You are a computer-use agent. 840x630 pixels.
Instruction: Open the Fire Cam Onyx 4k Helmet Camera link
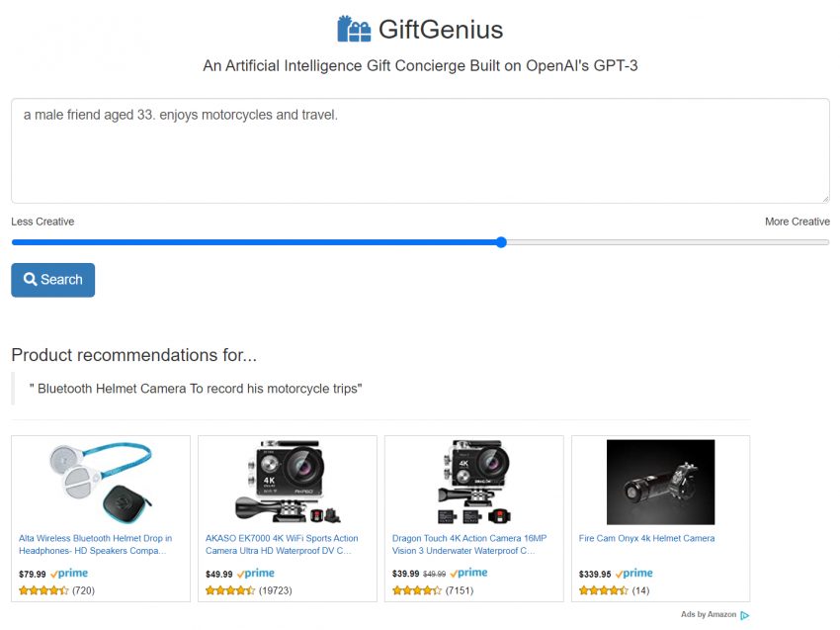646,538
